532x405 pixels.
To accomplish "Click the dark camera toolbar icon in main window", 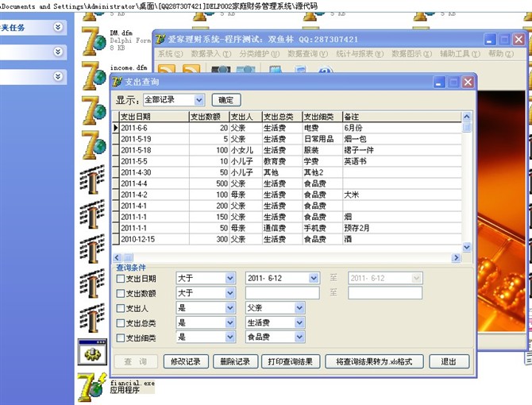I will [x=221, y=70].
